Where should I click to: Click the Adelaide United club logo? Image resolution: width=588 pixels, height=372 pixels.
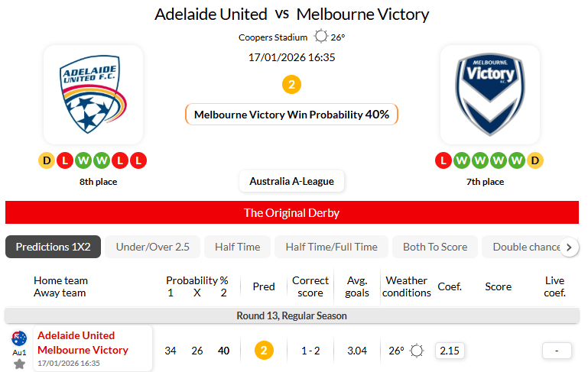(93, 95)
